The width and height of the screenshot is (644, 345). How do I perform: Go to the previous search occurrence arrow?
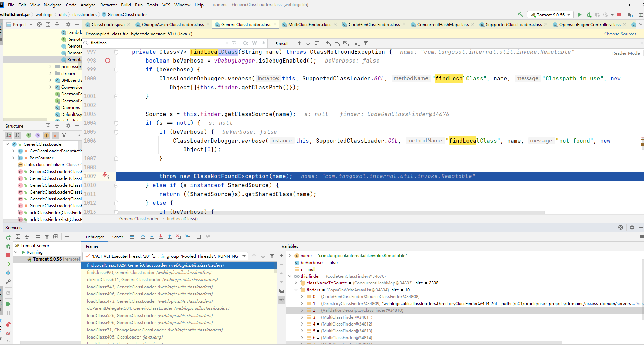299,43
